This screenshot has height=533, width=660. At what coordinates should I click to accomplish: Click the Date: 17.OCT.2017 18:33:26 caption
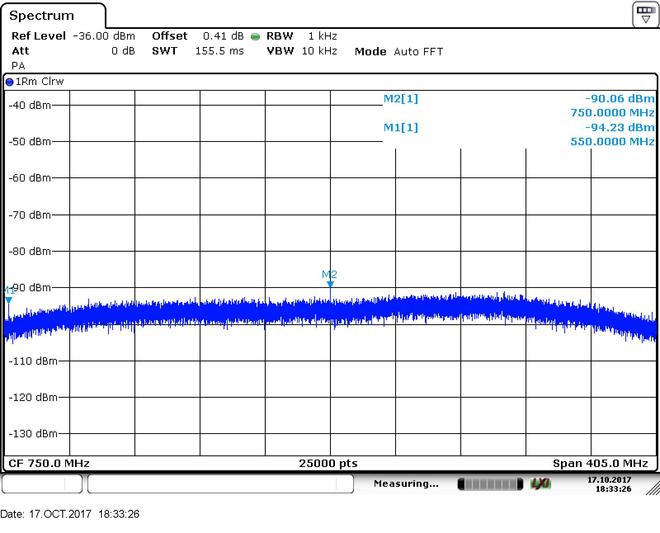coord(70,514)
